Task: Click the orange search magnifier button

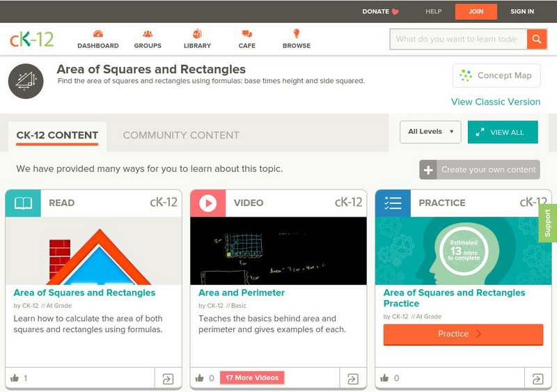Action: pos(537,39)
